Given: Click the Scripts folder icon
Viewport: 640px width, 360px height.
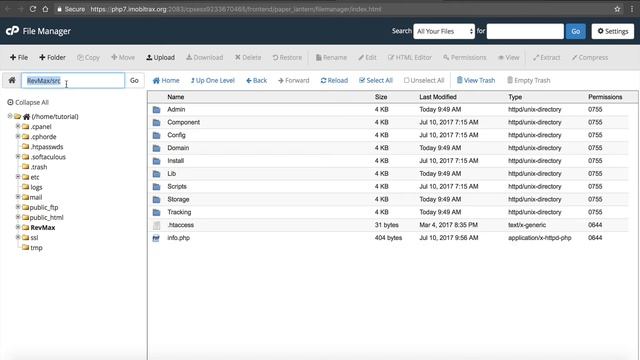Looking at the screenshot, I should point(156,187).
